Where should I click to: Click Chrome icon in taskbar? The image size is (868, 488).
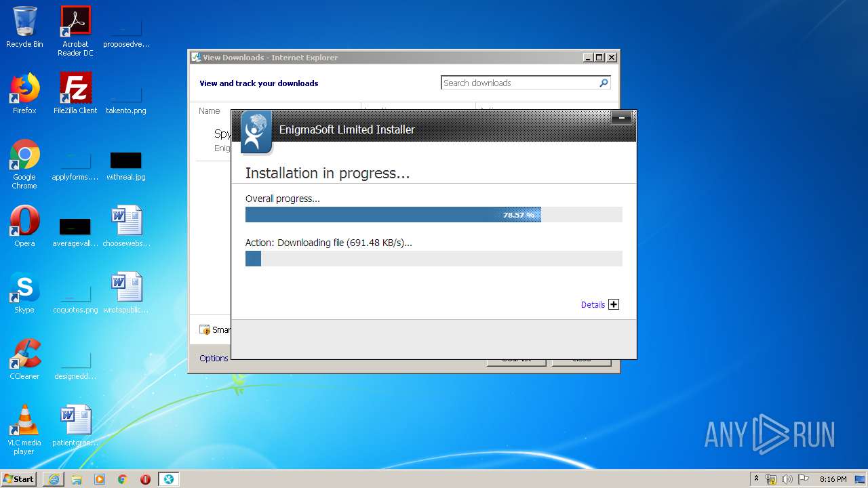(x=123, y=479)
